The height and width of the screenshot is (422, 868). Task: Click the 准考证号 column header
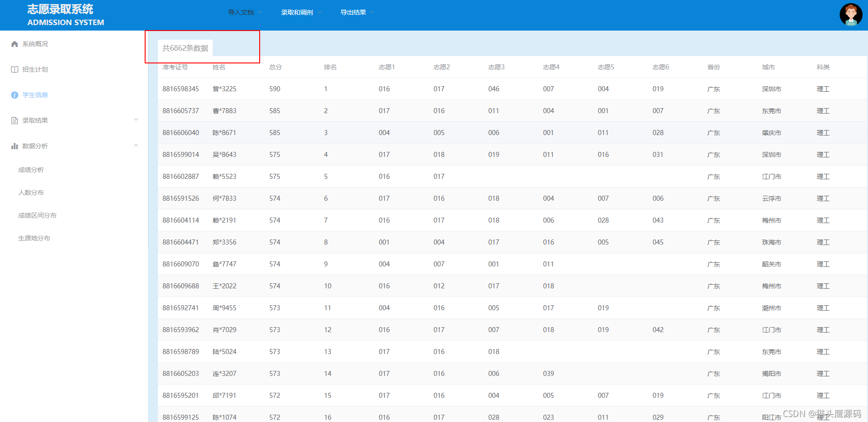(x=175, y=67)
